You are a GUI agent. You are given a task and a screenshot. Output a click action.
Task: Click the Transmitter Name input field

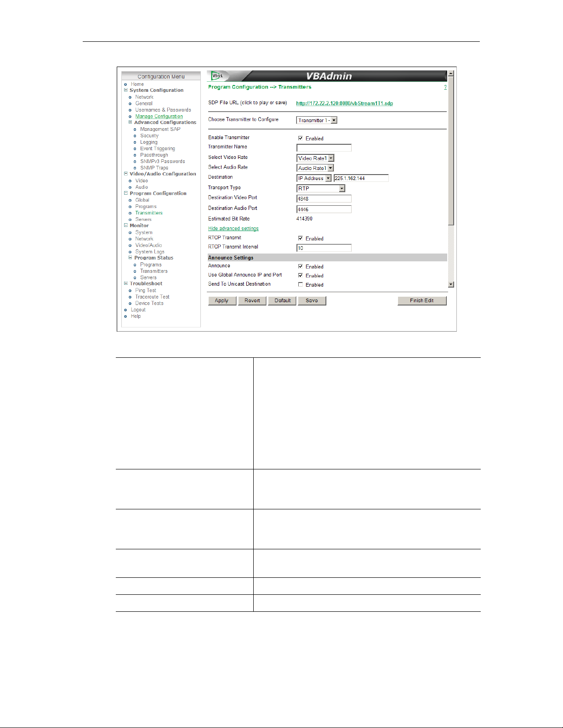tap(324, 148)
